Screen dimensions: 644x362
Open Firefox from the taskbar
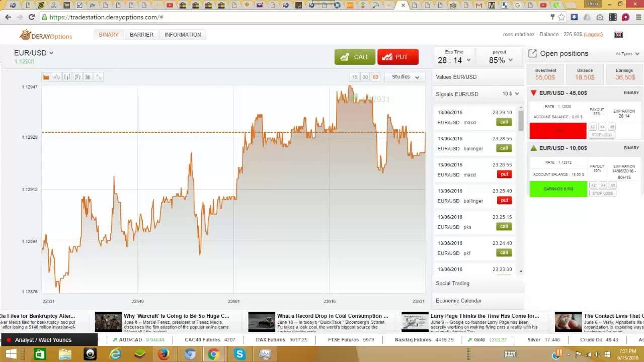click(164, 354)
